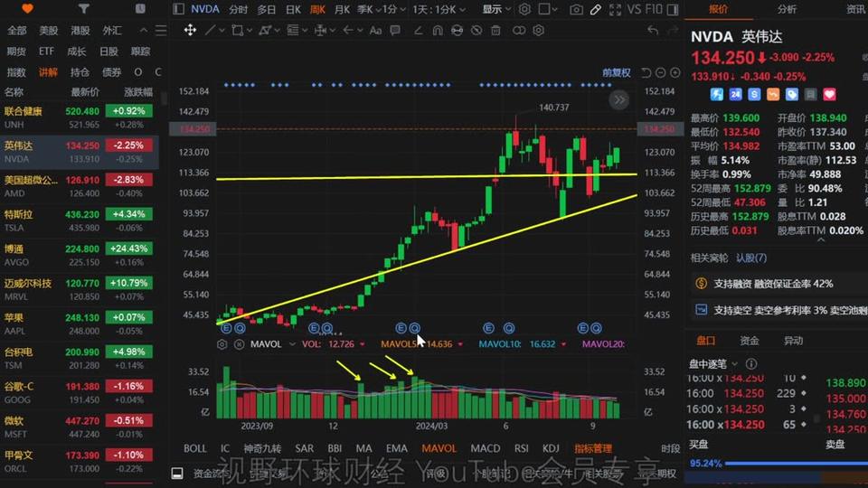Select Tesla 特斯拉 row in watchlist
The image size is (868, 488).
pyautogui.click(x=80, y=221)
